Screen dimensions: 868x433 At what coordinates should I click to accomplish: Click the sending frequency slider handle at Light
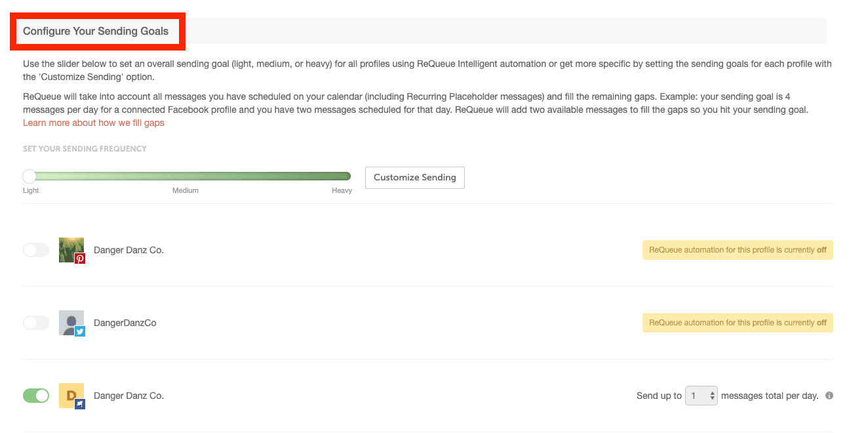29,176
